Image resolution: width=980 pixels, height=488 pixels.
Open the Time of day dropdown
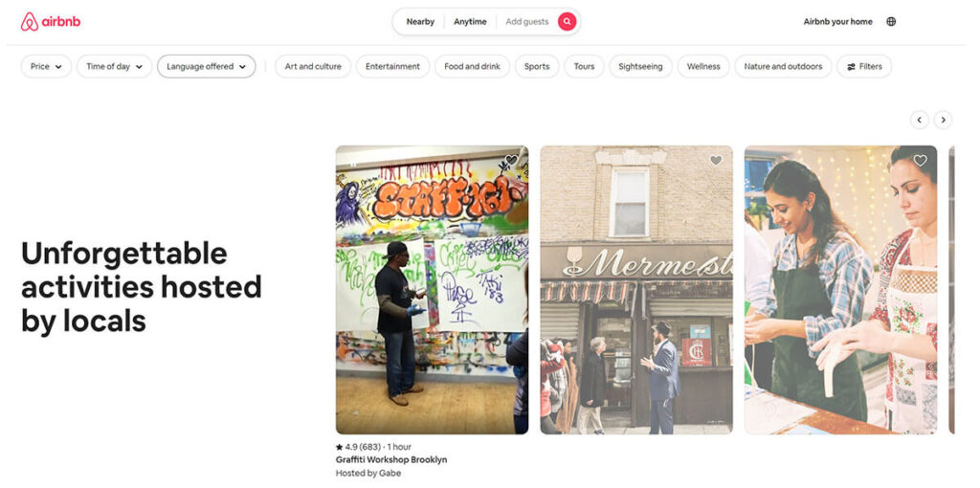pos(115,66)
